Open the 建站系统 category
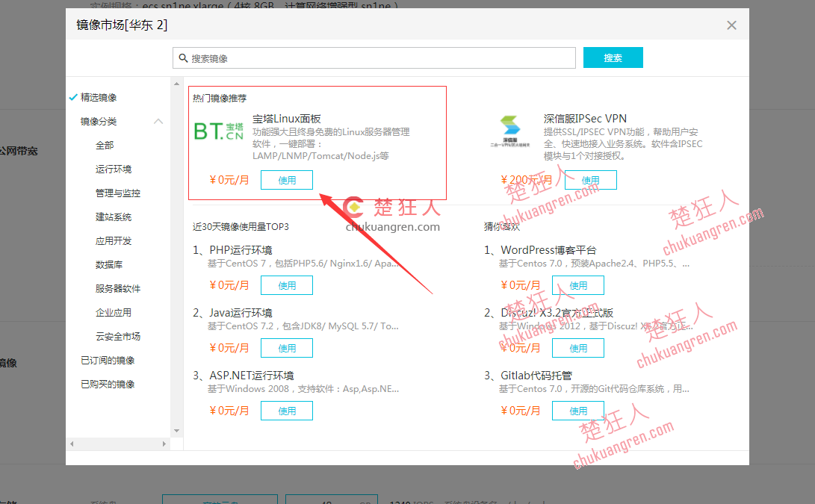 (x=114, y=217)
